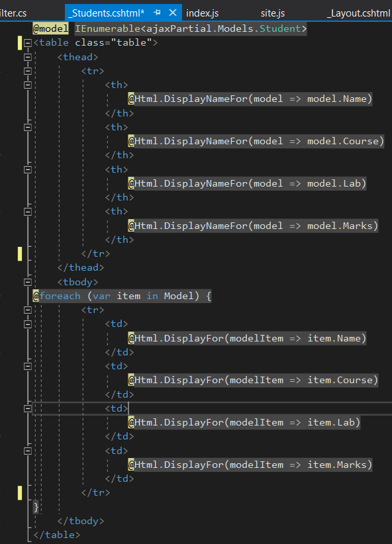
Task: Click the foreach closing brace
Action: point(36,507)
